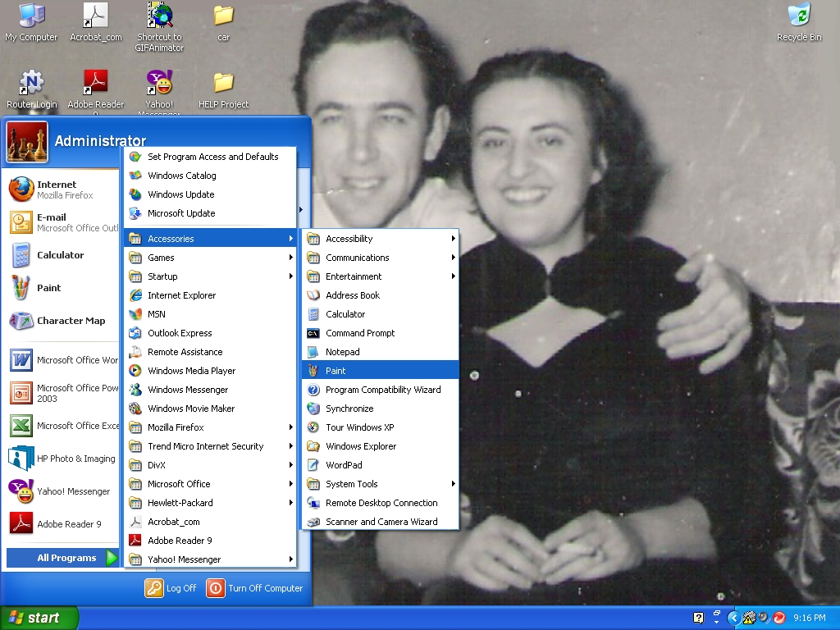Launch Windows Messenger

211,390
